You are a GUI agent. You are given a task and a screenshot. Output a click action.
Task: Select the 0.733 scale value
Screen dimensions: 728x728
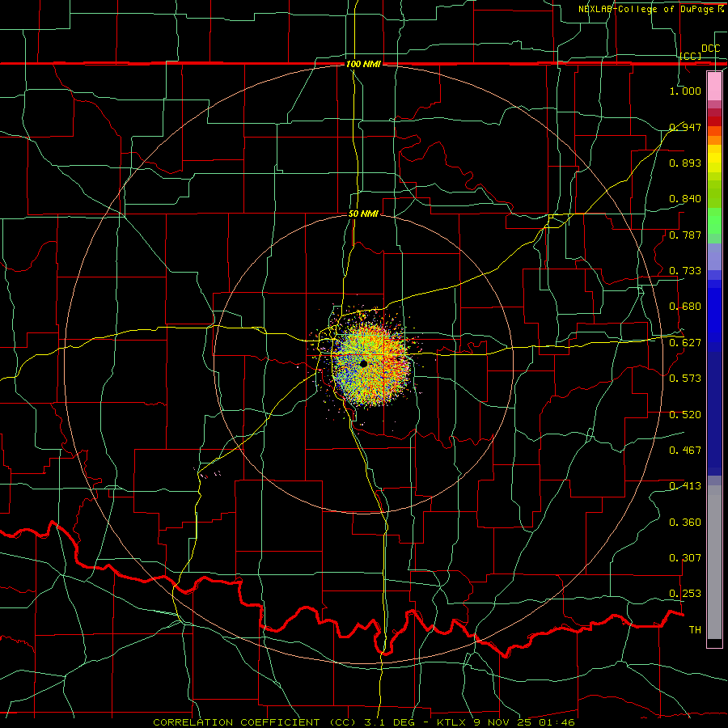(685, 271)
